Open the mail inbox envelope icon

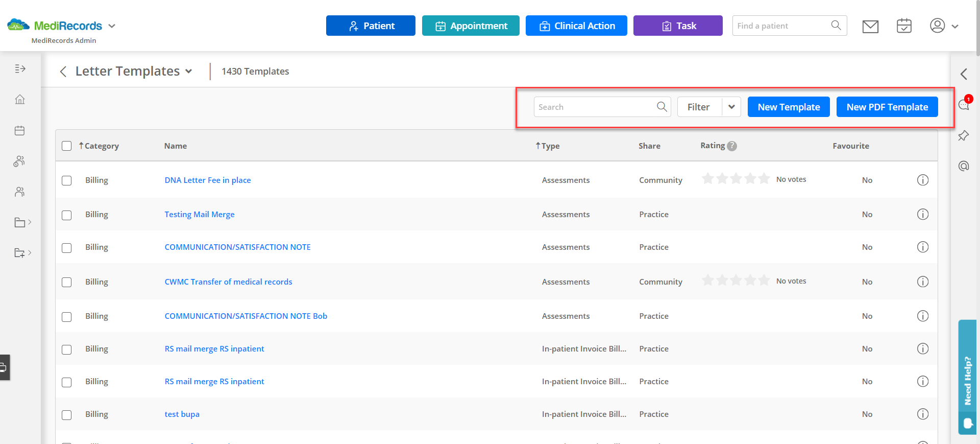[870, 26]
